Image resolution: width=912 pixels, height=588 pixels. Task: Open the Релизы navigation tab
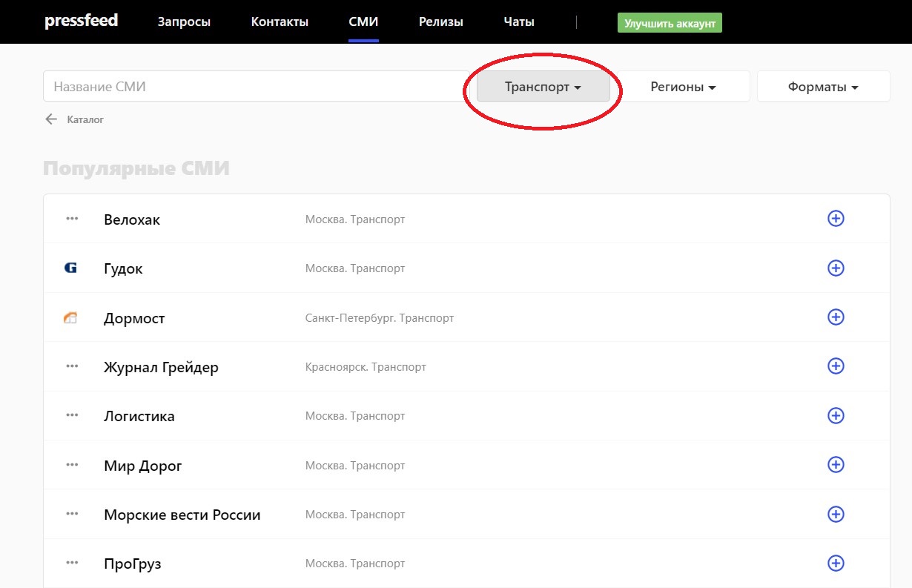coord(440,22)
